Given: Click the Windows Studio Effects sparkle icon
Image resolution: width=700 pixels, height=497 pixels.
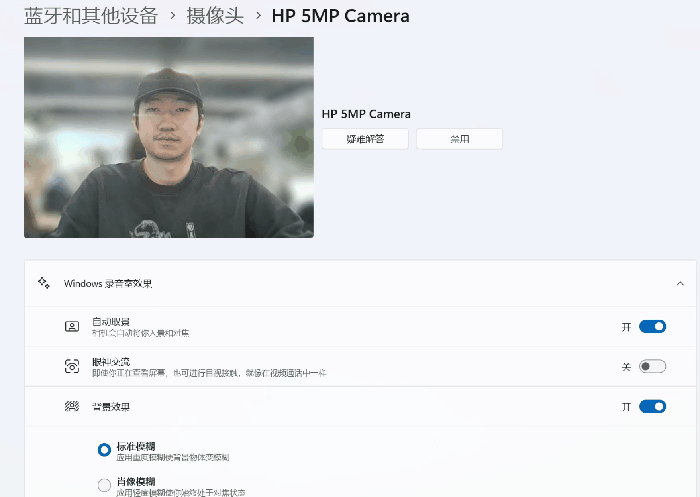Looking at the screenshot, I should coord(43,283).
